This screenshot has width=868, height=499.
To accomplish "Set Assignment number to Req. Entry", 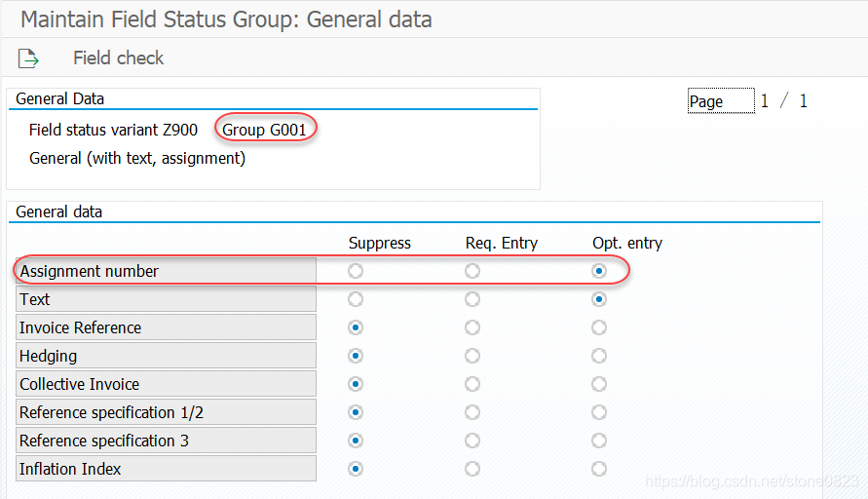I will [472, 271].
